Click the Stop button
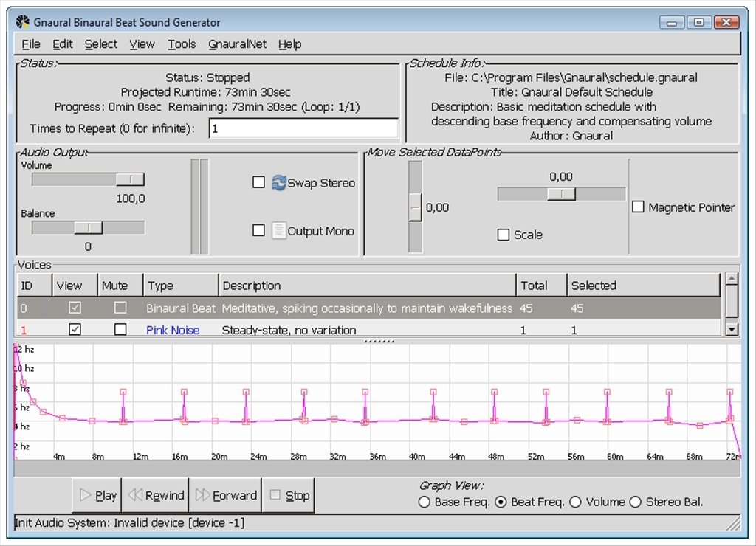The width and height of the screenshot is (756, 546). click(x=289, y=495)
